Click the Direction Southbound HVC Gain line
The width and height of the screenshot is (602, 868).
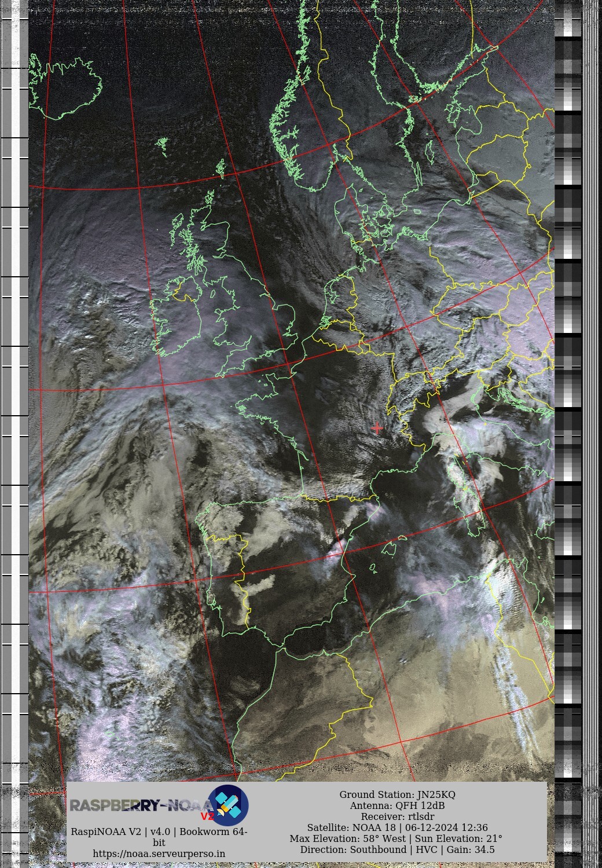[x=397, y=849]
